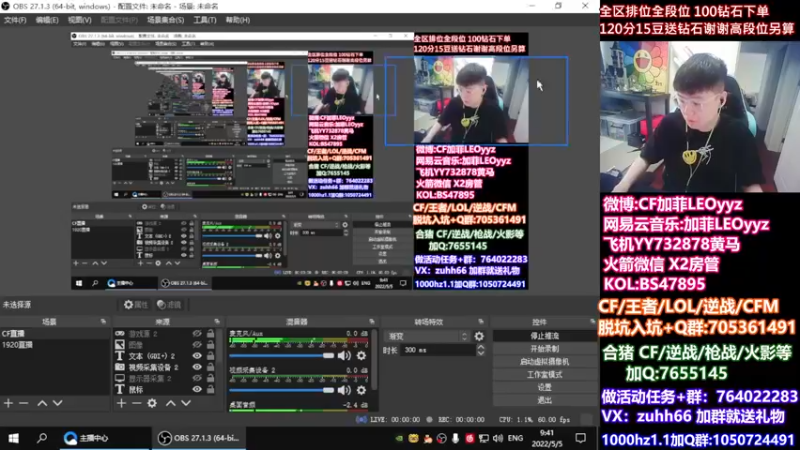Open Windows taskbar search
This screenshot has width=800, height=450.
point(42,438)
